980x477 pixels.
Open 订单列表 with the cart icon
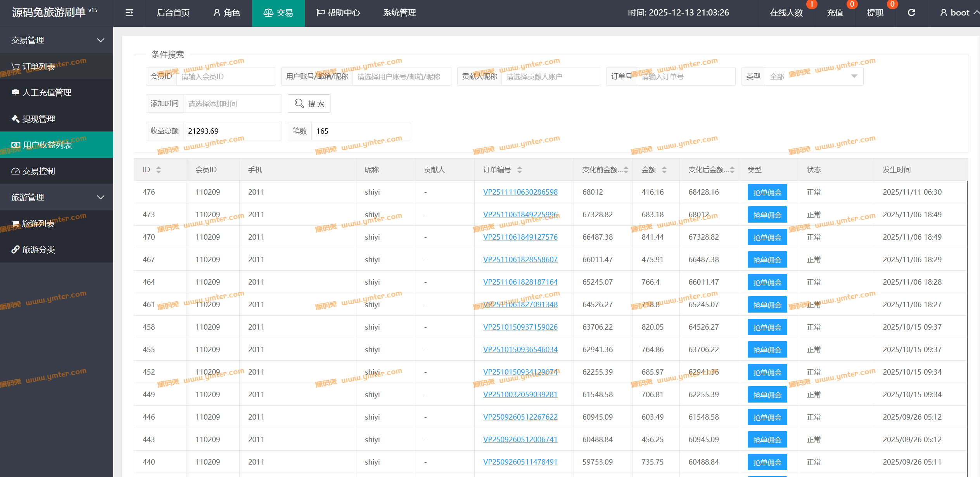coord(39,67)
